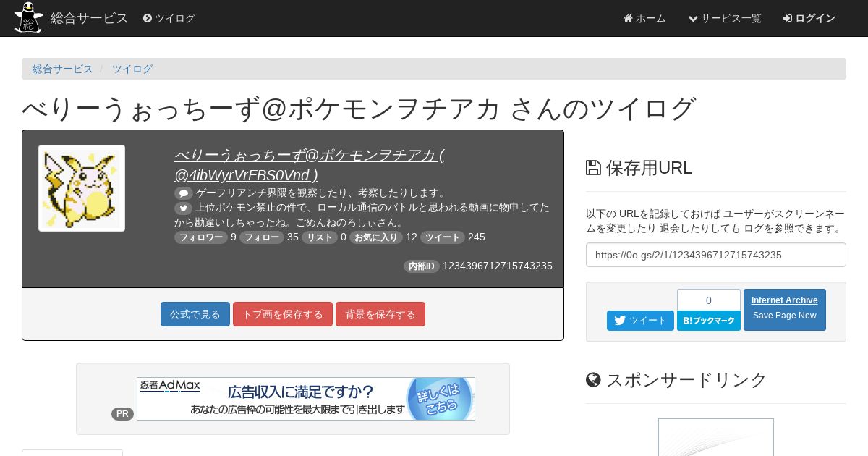
Task: Click the Twitter ツイート share button
Action: (x=640, y=321)
